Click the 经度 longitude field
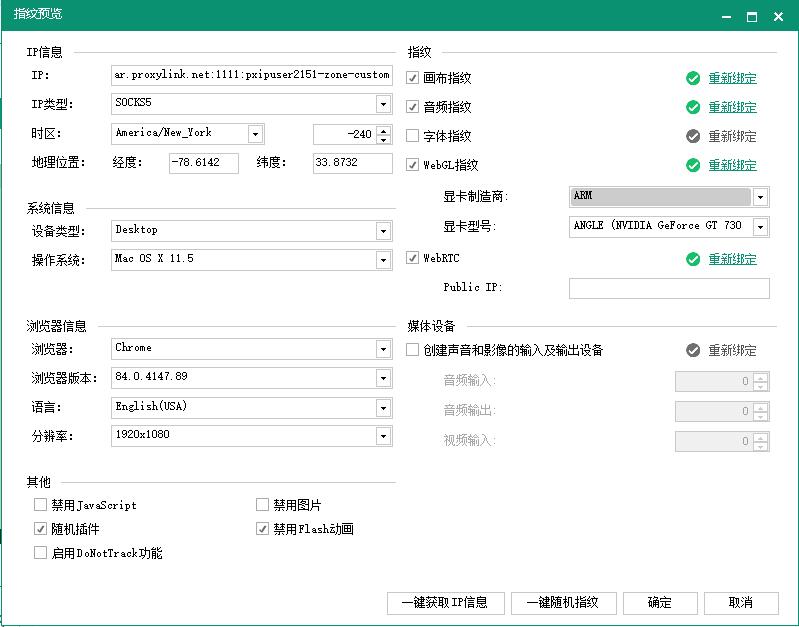Viewport: 799px width, 627px height. (x=204, y=163)
